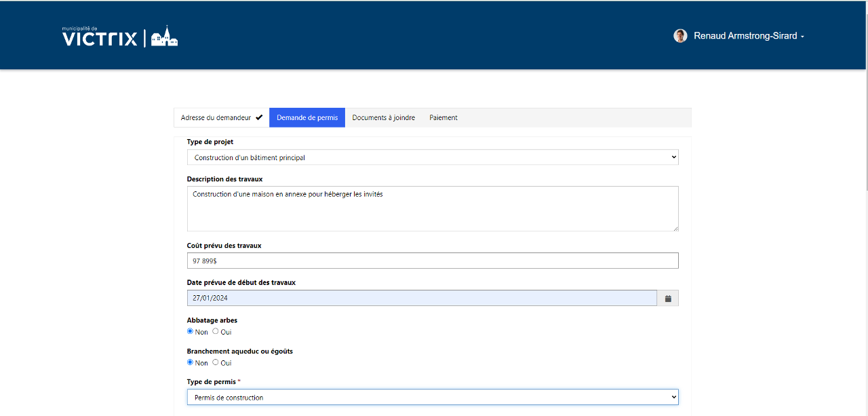This screenshot has width=868, height=416.
Task: Click the Date prévue de début field
Action: 422,299
